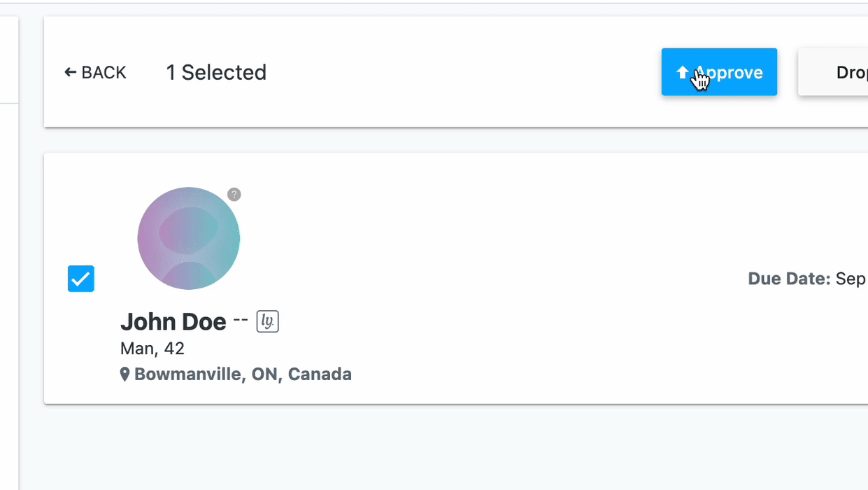Click the checkmark inside the blue checkbox
Viewport: 868px width, 490px height.
(80, 279)
